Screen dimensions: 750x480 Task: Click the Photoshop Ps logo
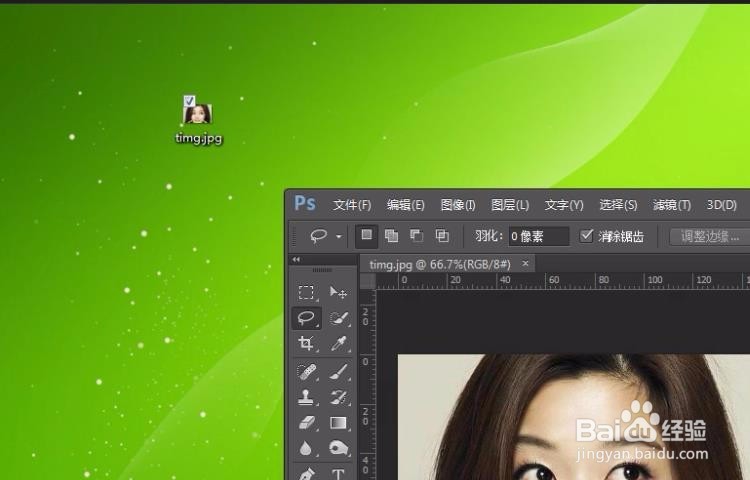(x=305, y=204)
